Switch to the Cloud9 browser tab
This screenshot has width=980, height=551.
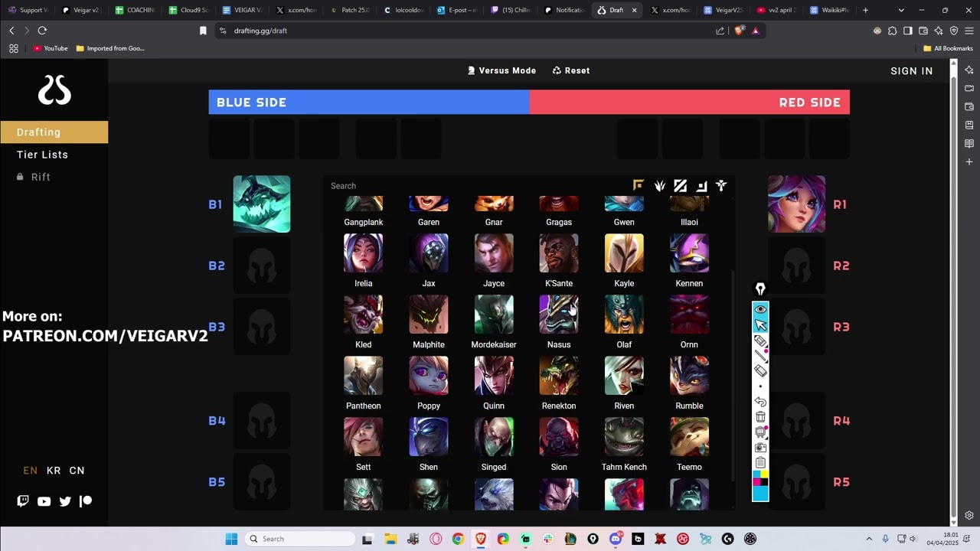(190, 10)
